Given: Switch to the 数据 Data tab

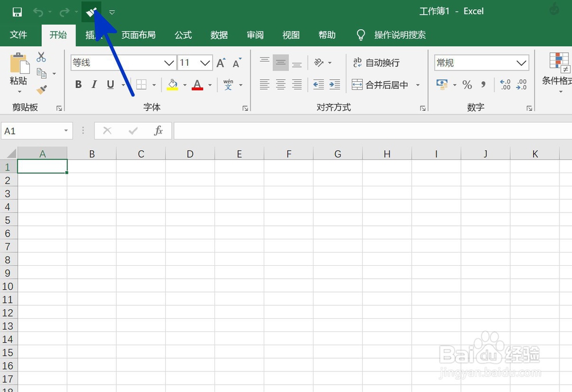Looking at the screenshot, I should click(x=219, y=35).
